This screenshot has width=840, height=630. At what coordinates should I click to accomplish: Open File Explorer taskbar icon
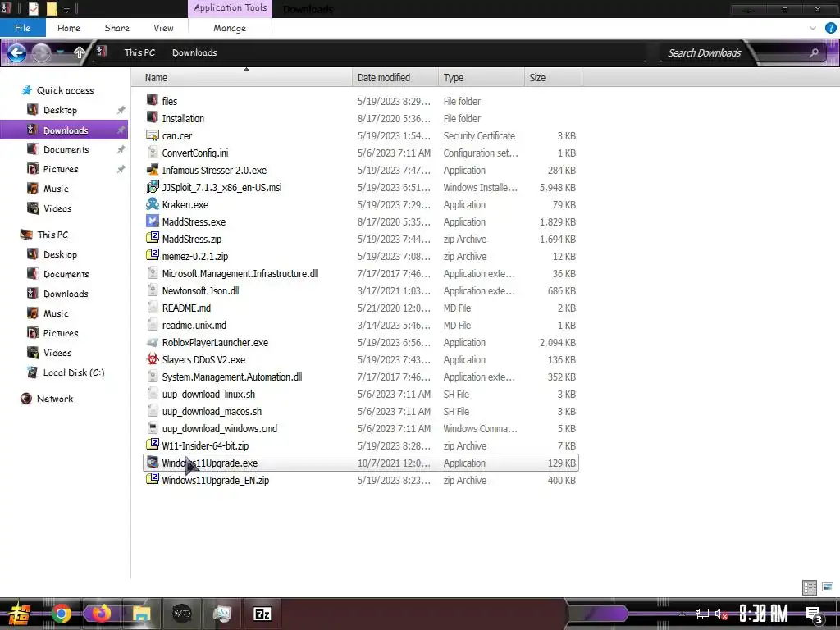(141, 614)
